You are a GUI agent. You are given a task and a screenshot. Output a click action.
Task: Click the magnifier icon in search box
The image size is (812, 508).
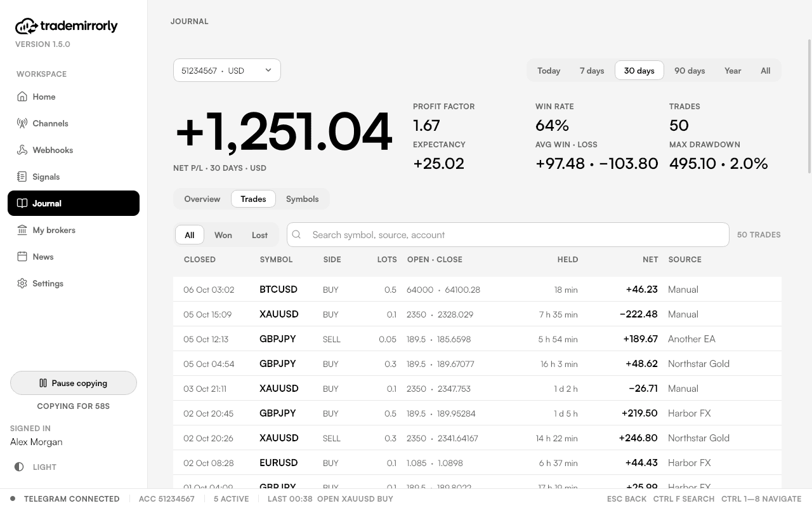pos(296,235)
